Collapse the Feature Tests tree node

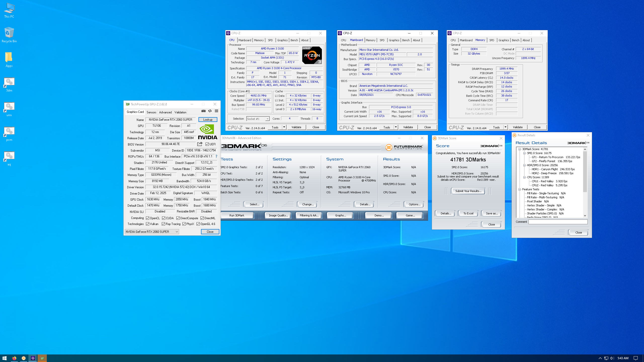[520, 189]
